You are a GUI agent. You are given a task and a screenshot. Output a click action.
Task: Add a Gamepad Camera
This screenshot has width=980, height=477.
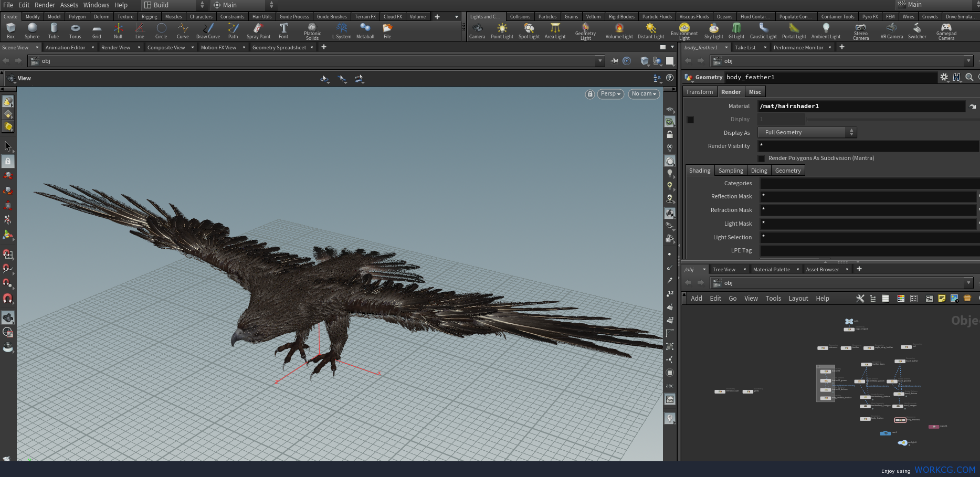[946, 31]
